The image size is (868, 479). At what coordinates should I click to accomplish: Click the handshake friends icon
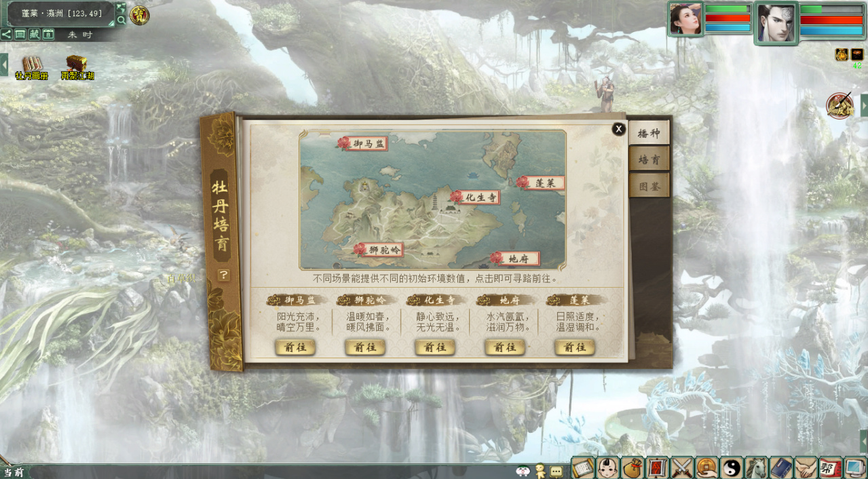pyautogui.click(x=806, y=467)
